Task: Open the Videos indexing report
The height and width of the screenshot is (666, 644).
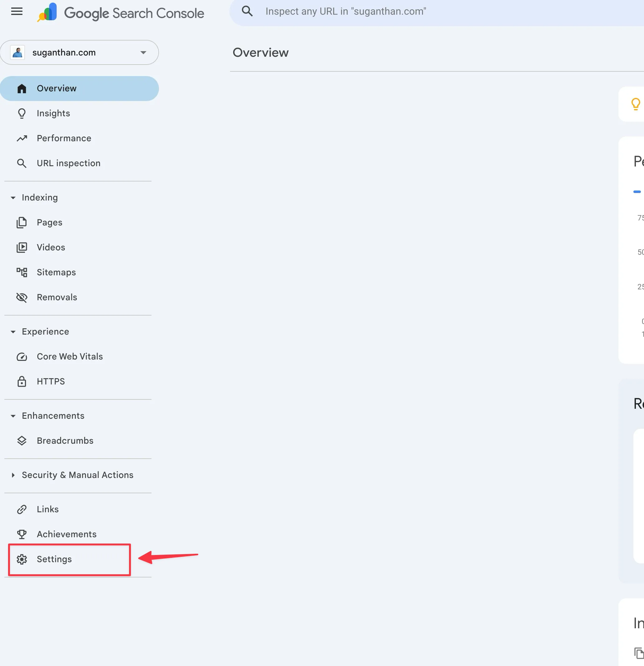Action: click(51, 247)
